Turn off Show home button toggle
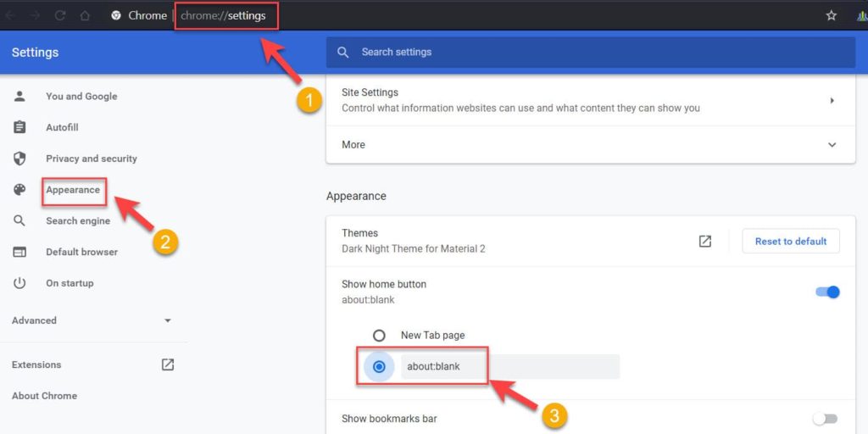This screenshot has width=868, height=434. click(827, 292)
